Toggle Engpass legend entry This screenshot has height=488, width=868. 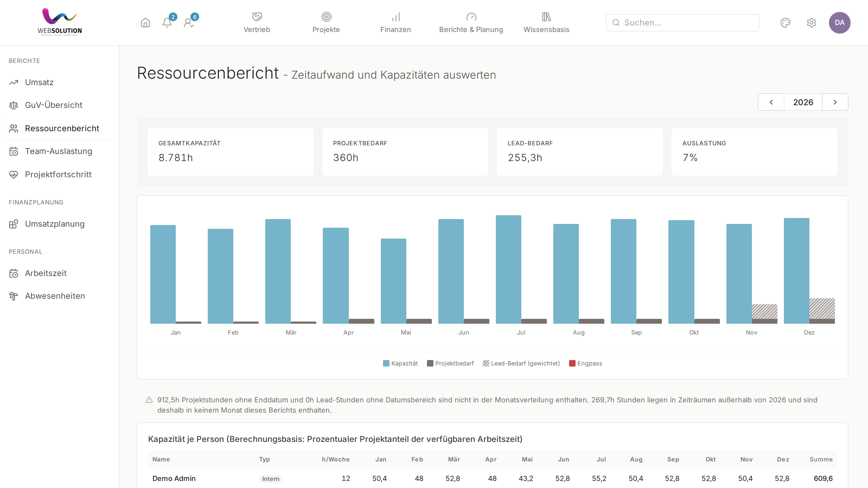click(586, 363)
